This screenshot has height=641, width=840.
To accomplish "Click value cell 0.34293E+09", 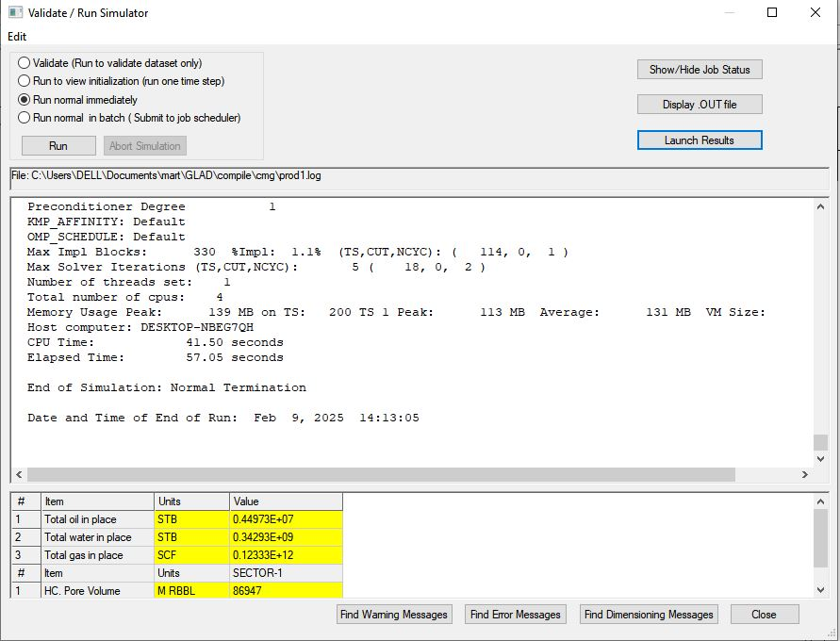I will tap(286, 537).
